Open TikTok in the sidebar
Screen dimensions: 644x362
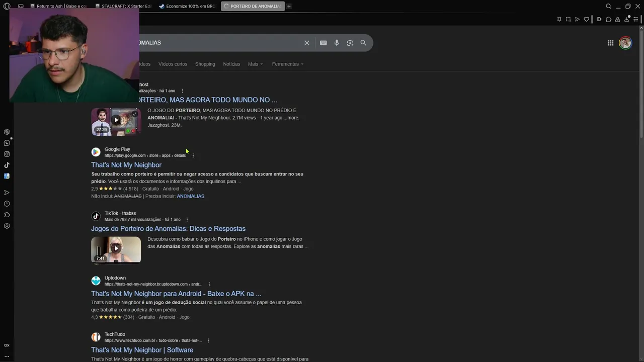click(x=7, y=165)
